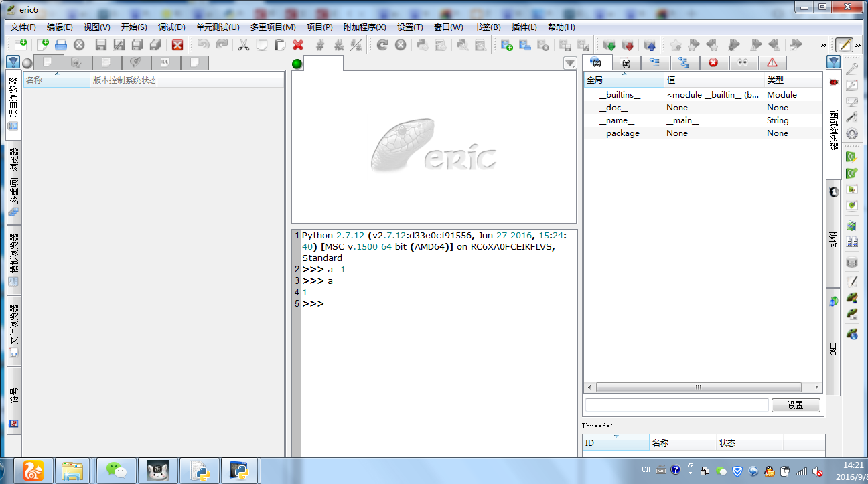The image size is (868, 484).
Task: Sort by the 名称 column header
Action: pos(56,80)
